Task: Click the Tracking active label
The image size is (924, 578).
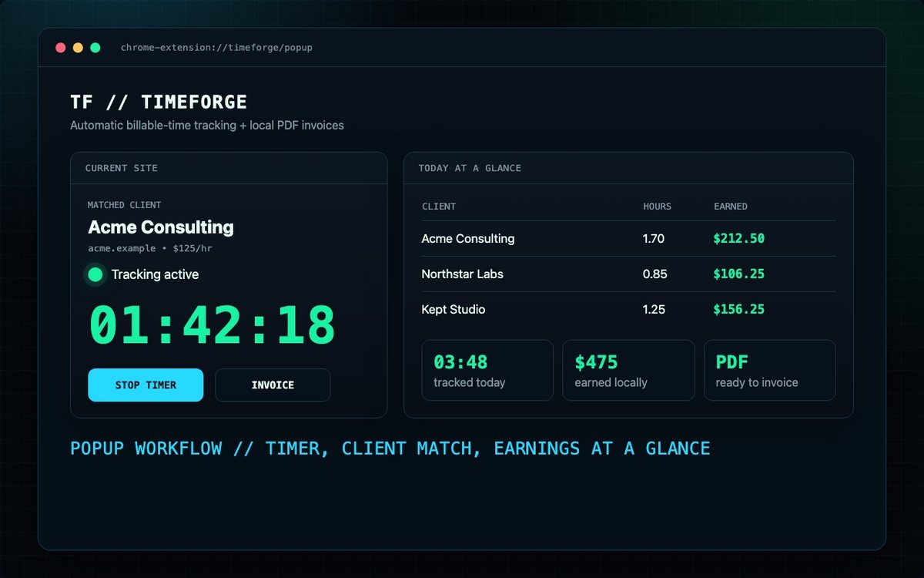Action: point(155,274)
